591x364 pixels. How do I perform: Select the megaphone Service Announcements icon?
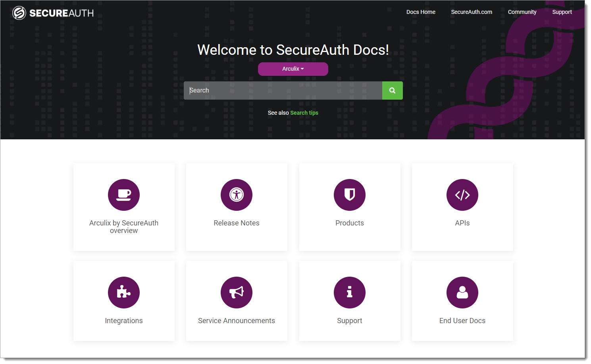tap(237, 293)
